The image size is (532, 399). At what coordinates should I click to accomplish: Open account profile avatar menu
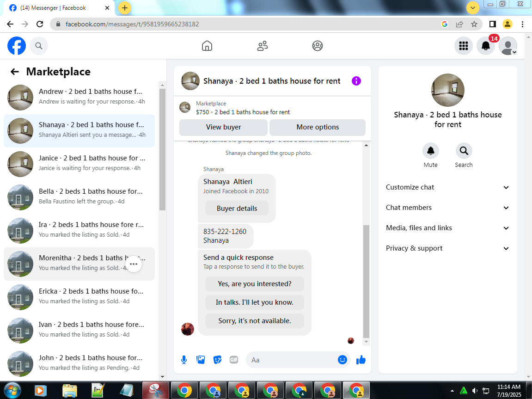pos(508,46)
